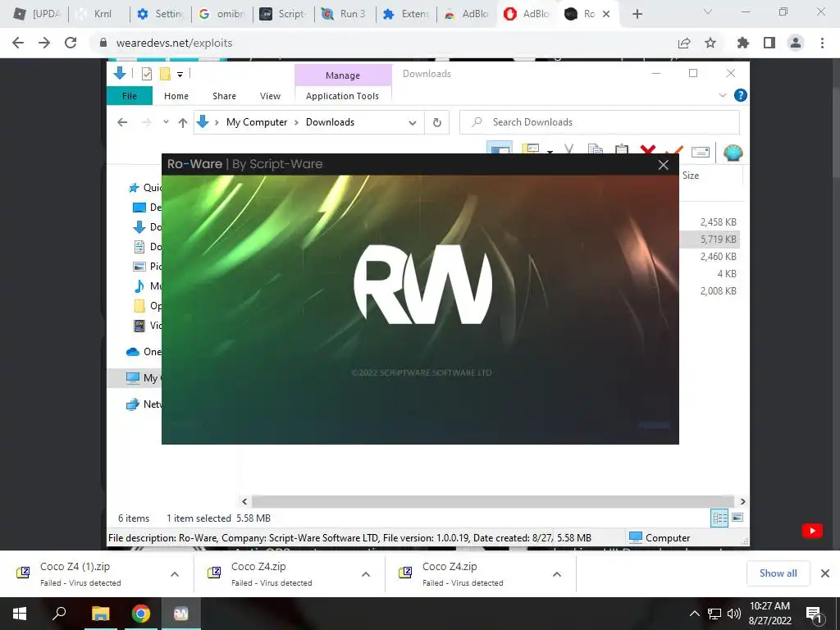This screenshot has width=840, height=630.
Task: Open options for Coco Z4 (1).zip download
Action: coord(175,574)
